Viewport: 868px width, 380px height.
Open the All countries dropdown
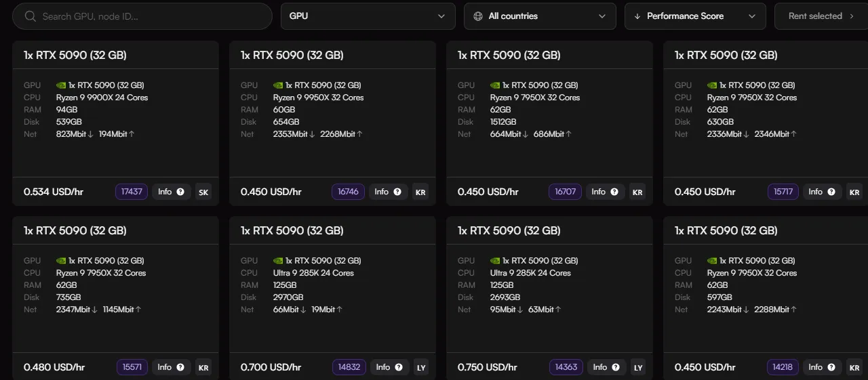pos(540,16)
